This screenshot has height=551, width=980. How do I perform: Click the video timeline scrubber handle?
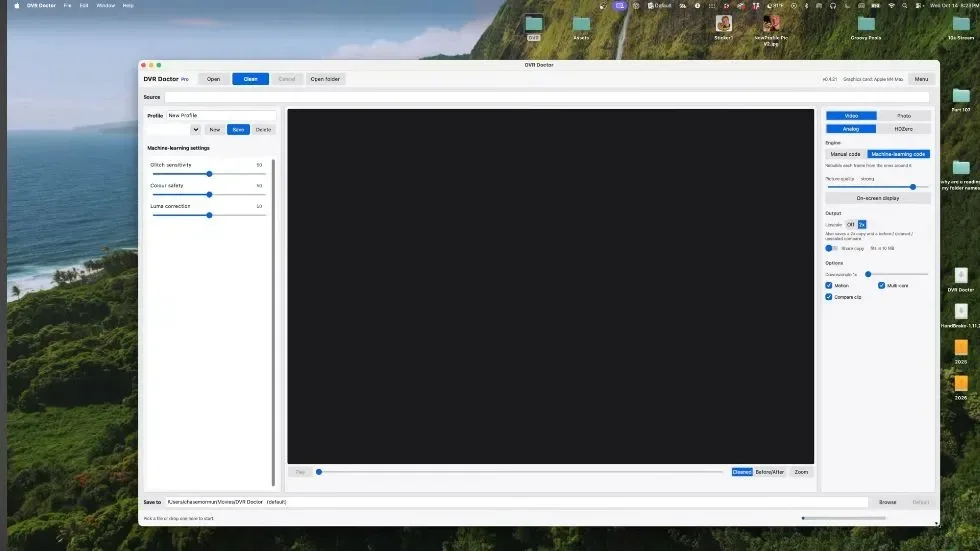(319, 472)
